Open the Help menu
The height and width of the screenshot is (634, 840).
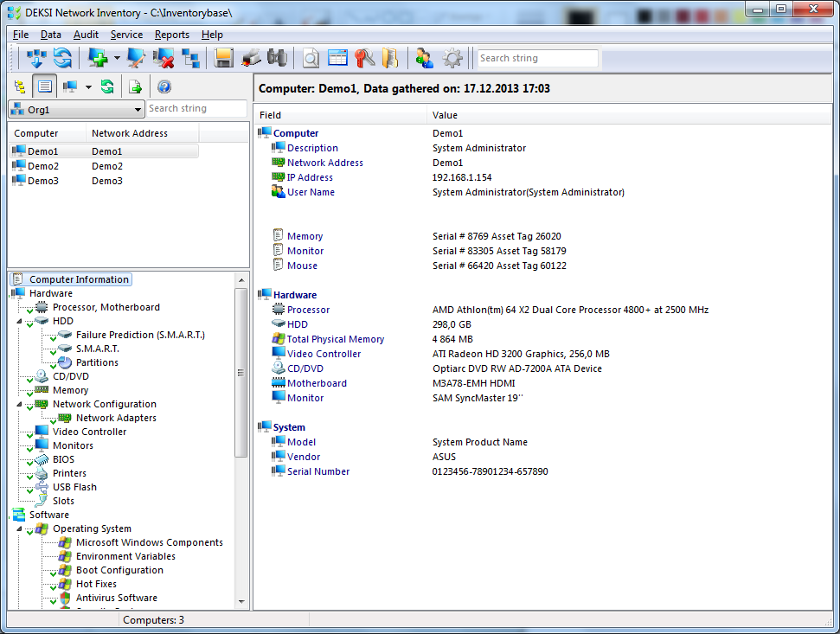pyautogui.click(x=212, y=35)
